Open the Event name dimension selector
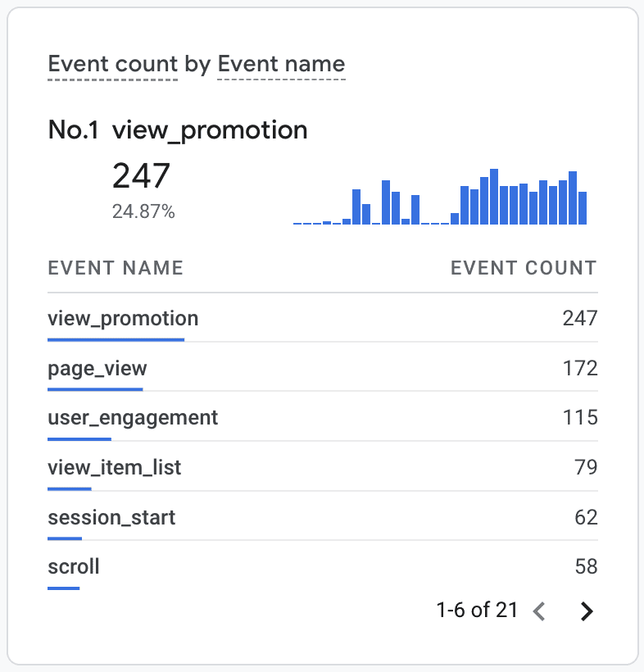Image resolution: width=644 pixels, height=672 pixels. [x=280, y=63]
